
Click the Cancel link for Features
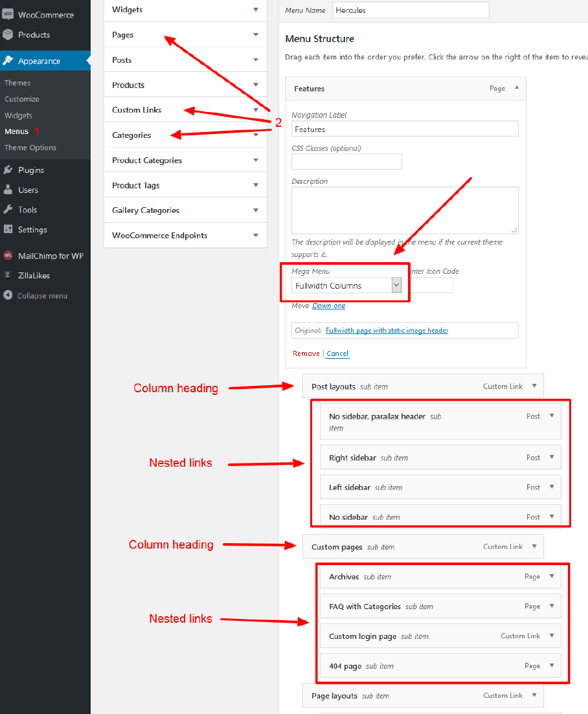pos(337,353)
